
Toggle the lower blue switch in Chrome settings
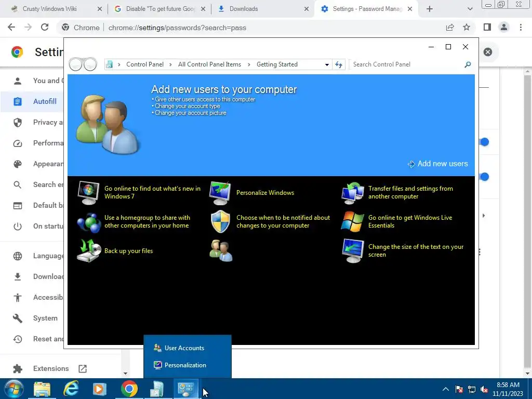tap(484, 177)
